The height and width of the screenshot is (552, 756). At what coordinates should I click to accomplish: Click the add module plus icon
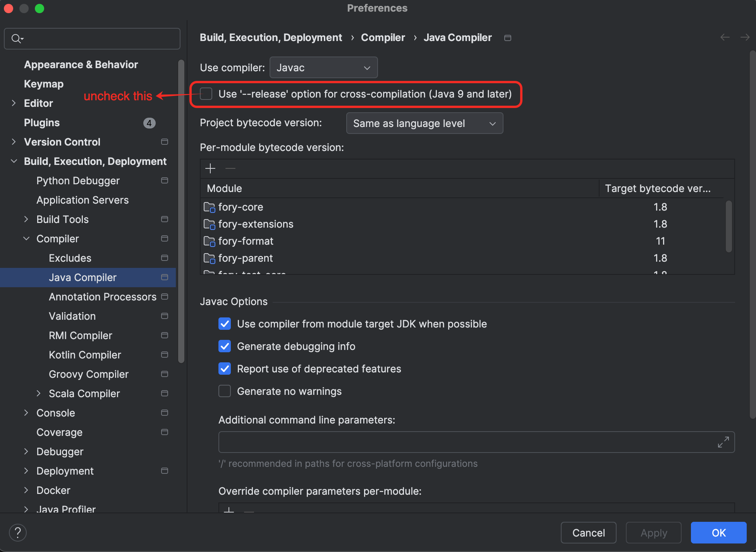tap(210, 168)
